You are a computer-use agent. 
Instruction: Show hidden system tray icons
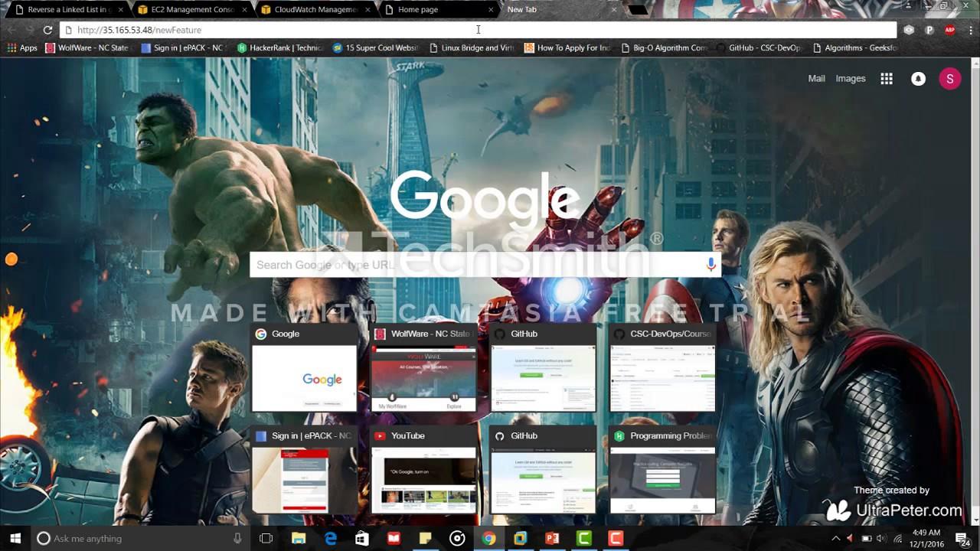click(x=835, y=538)
